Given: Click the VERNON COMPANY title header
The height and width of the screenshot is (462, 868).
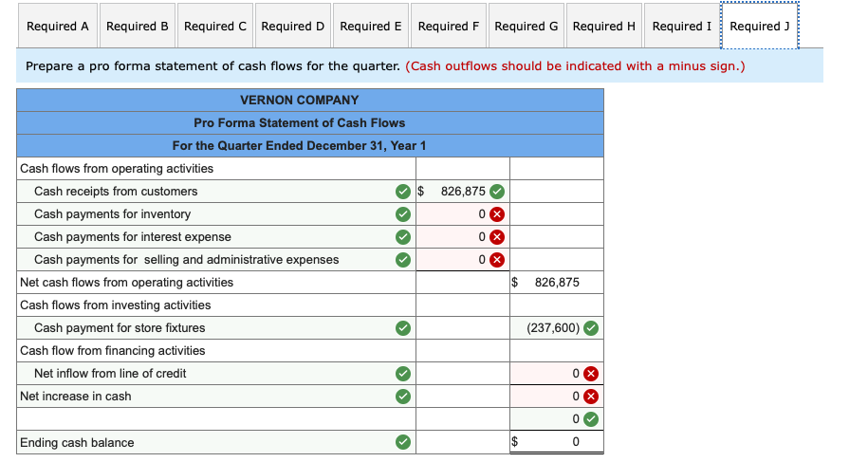Looking at the screenshot, I should 300,101.
